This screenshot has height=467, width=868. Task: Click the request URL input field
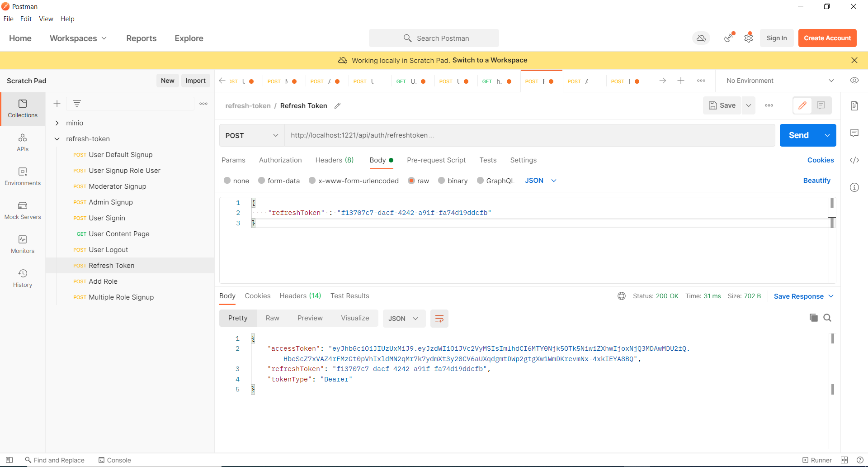(529, 135)
